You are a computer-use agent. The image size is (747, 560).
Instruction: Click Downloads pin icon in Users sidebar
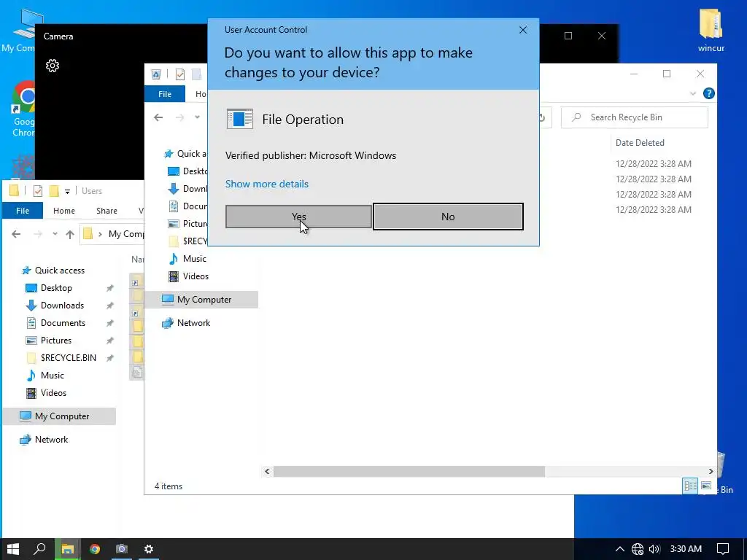pyautogui.click(x=110, y=306)
